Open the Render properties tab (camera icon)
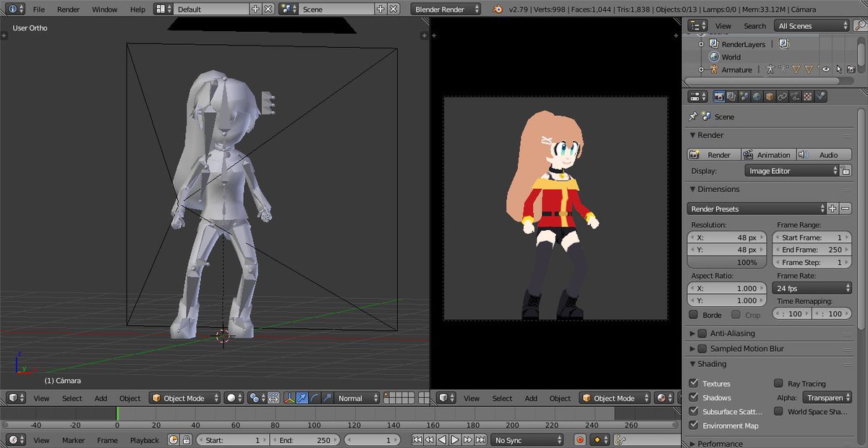Viewport: 868px width, 448px height. coord(720,96)
